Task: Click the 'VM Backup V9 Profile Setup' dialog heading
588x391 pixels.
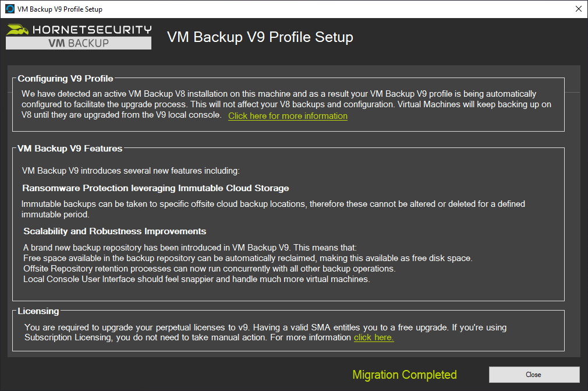Action: (260, 37)
